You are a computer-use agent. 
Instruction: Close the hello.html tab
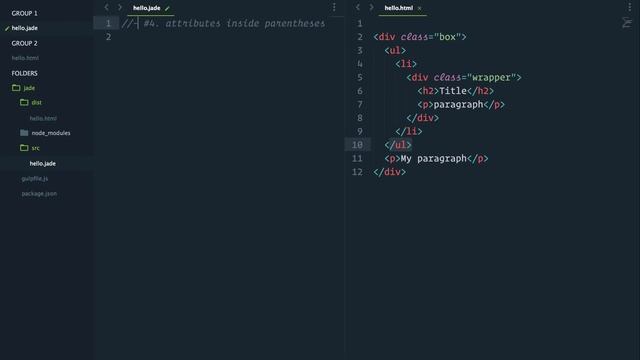click(x=419, y=8)
